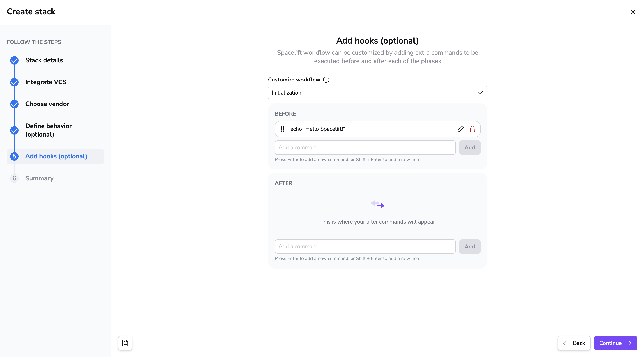Viewport: 644px width, 357px height.
Task: Jump to the Summary step
Action: [x=39, y=178]
